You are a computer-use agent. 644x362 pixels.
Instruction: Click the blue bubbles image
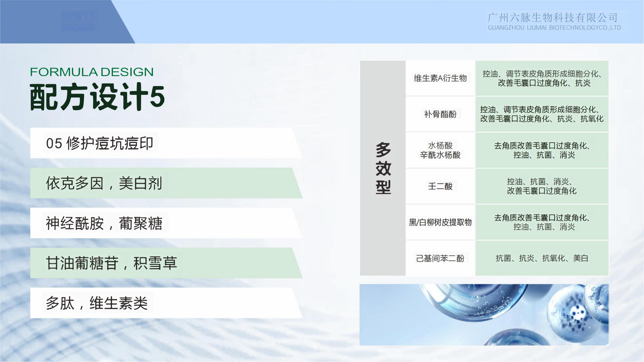(x=484, y=315)
